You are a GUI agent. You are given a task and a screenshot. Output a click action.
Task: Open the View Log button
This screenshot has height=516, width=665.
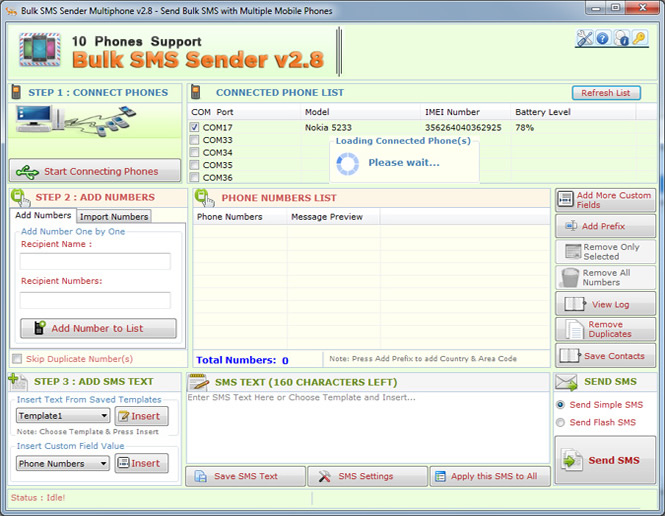[605, 304]
